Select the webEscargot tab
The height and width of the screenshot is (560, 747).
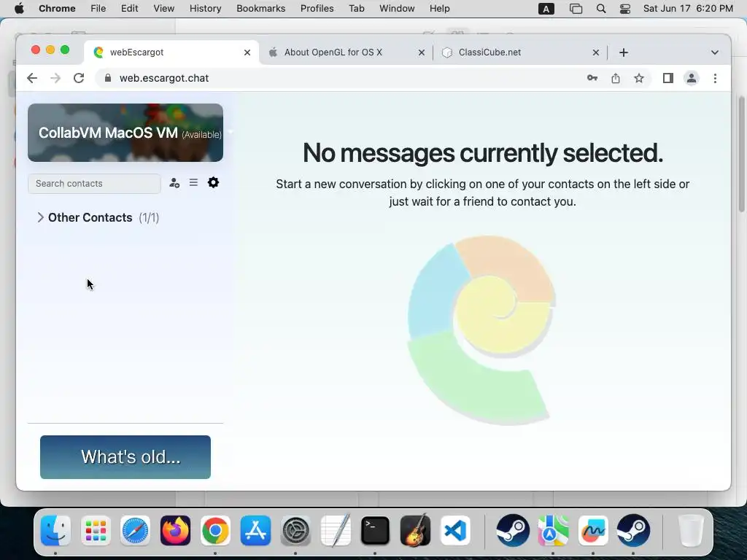click(171, 52)
